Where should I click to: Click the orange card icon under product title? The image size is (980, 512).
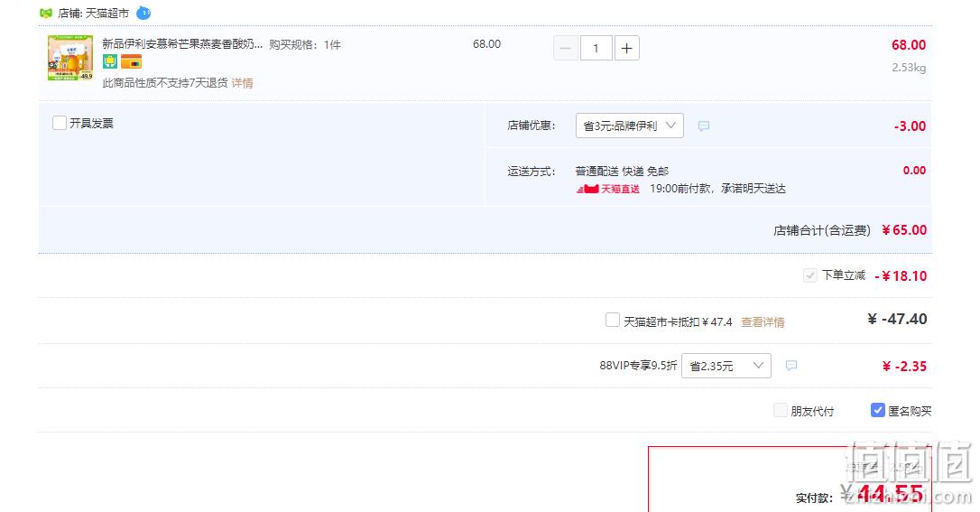click(x=131, y=61)
